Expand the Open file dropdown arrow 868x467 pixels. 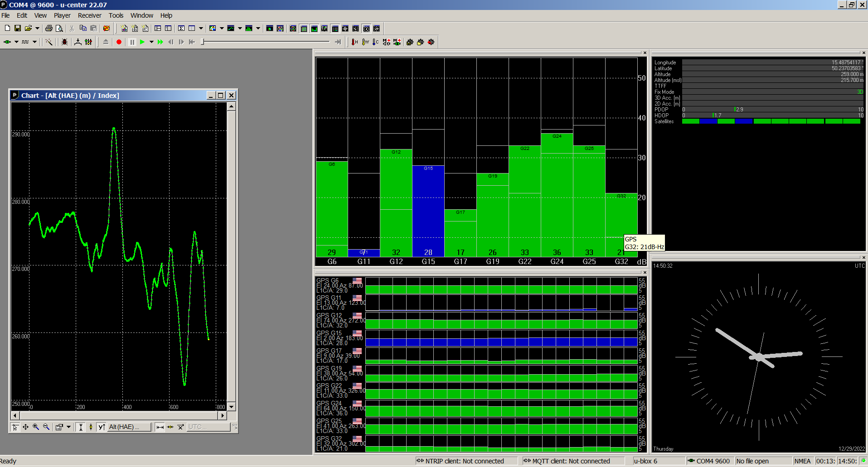point(37,29)
